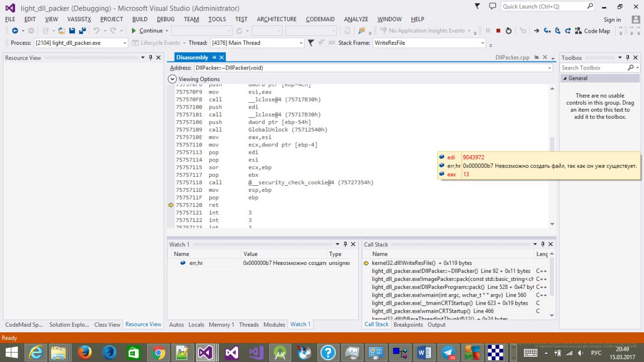Open Chrome from the Windows taskbar

click(x=157, y=352)
